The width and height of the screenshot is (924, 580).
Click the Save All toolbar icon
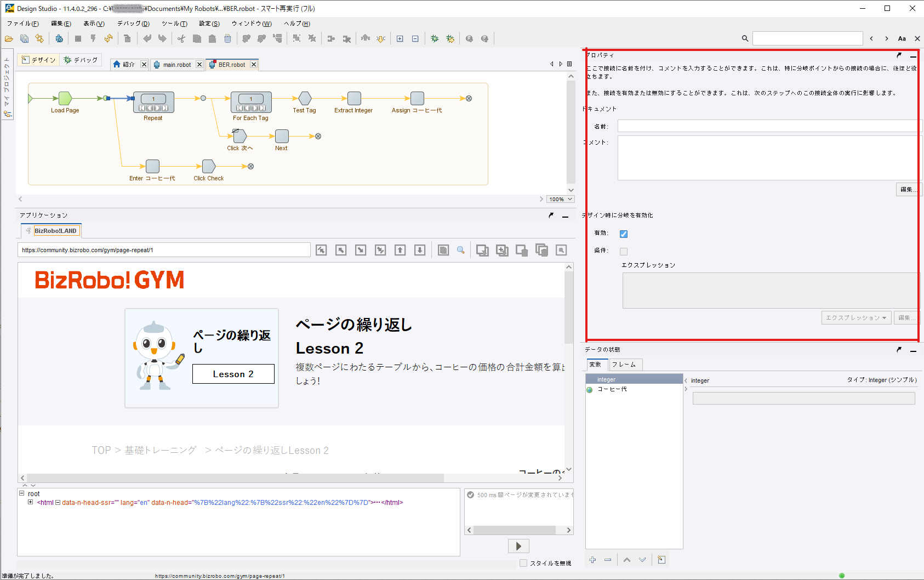[25, 38]
